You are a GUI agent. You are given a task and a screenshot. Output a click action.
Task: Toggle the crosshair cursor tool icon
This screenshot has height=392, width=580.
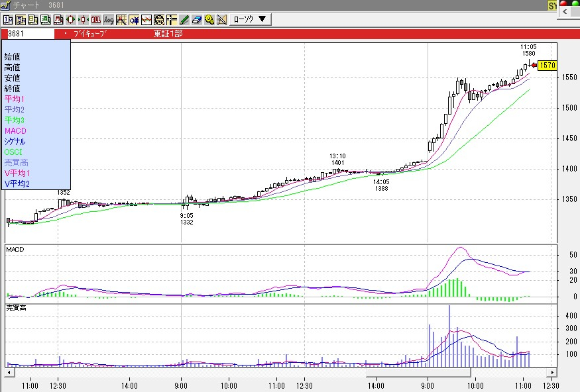click(172, 19)
